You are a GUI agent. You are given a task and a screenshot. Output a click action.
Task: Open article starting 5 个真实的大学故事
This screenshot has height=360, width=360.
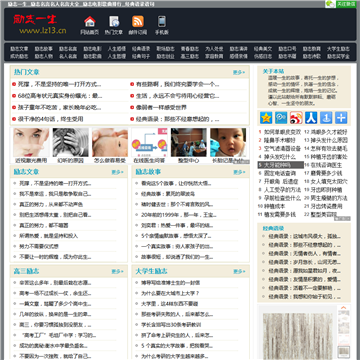[177, 346]
